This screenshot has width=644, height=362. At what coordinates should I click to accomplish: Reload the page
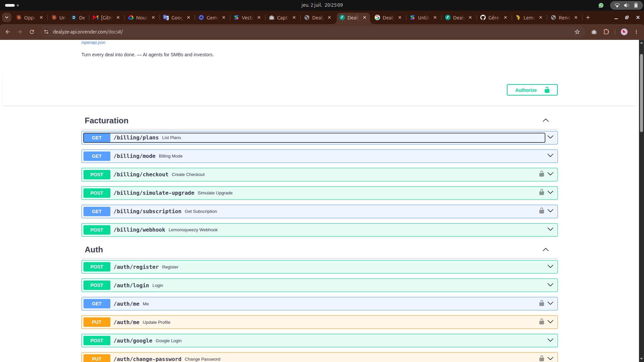(x=32, y=32)
